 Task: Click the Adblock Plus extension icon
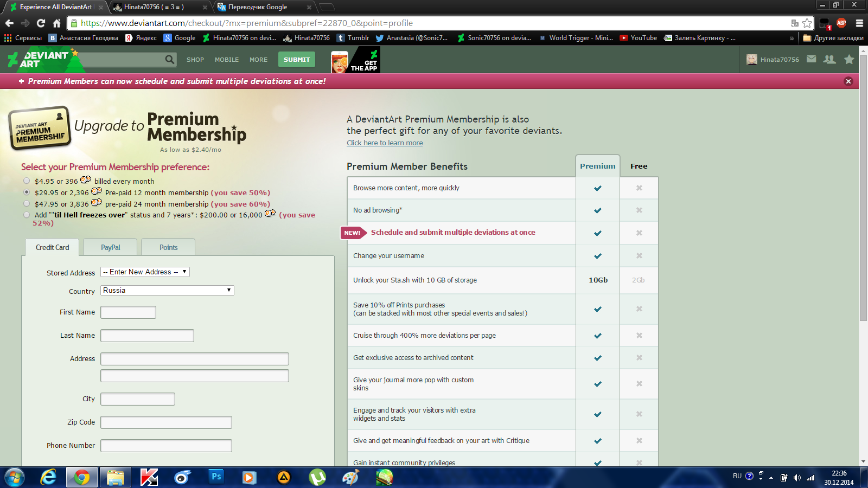[x=841, y=23]
